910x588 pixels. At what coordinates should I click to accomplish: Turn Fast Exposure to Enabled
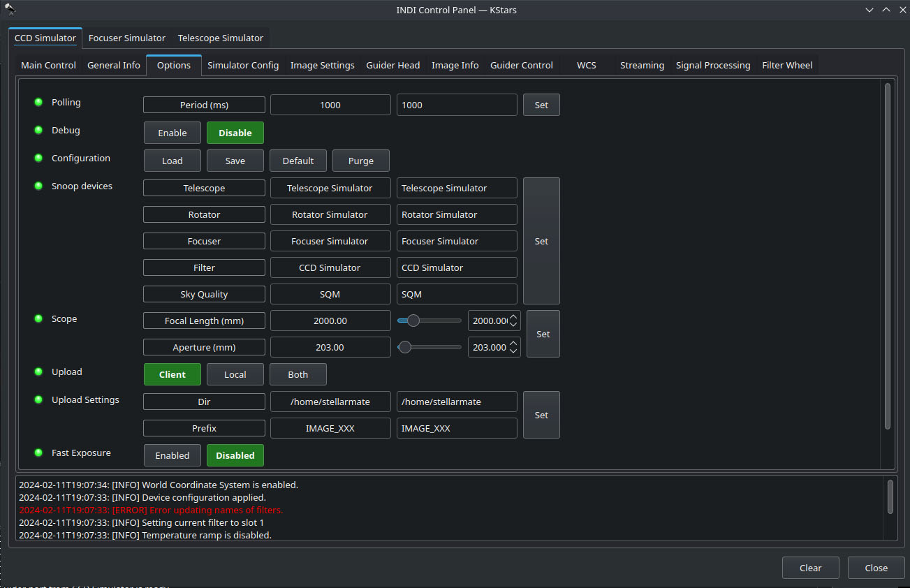click(x=173, y=455)
